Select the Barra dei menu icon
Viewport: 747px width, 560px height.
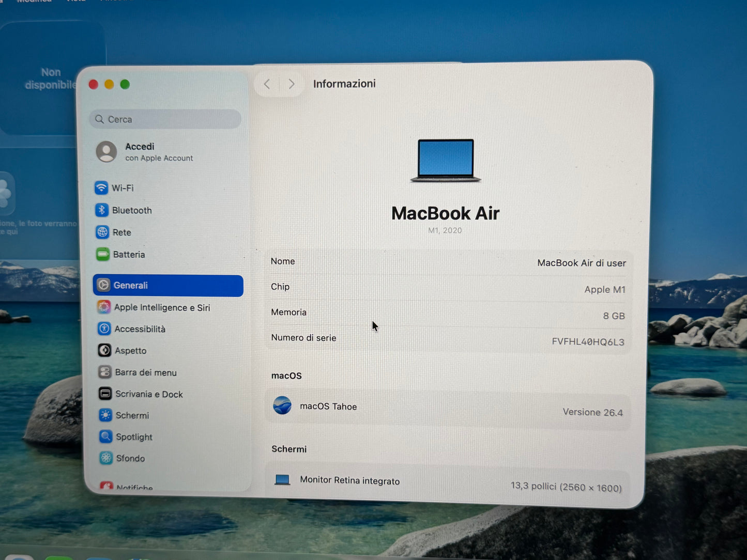click(x=105, y=372)
